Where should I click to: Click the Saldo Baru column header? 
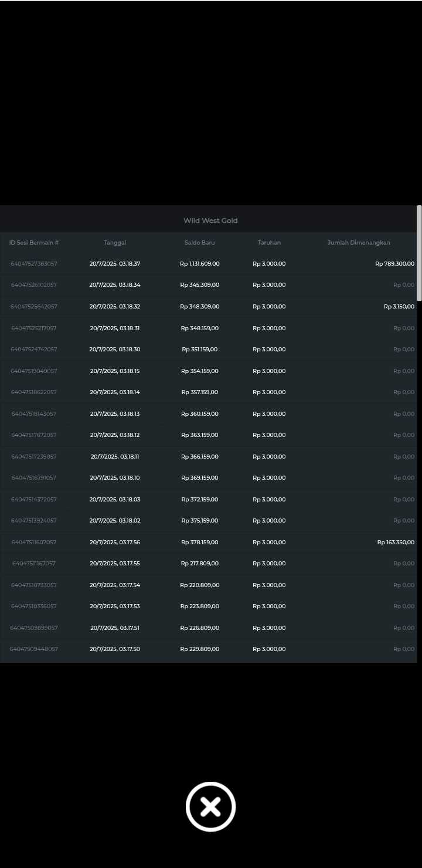(200, 243)
